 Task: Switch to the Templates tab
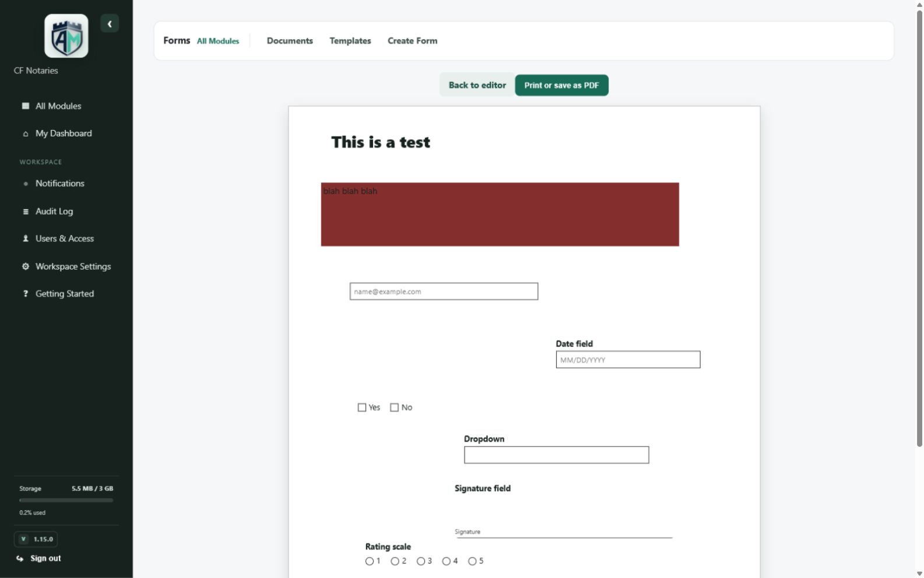[350, 41]
